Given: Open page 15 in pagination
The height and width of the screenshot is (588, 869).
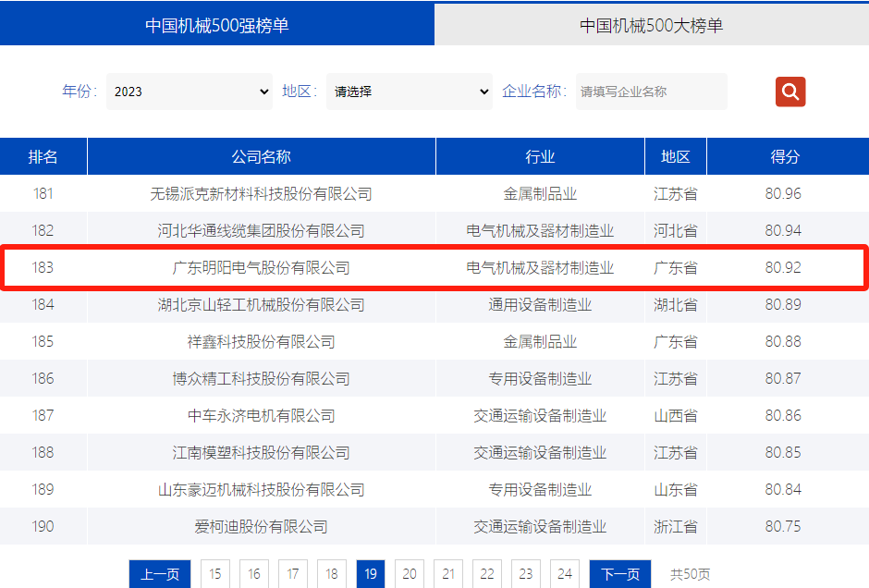Looking at the screenshot, I should pyautogui.click(x=215, y=573).
